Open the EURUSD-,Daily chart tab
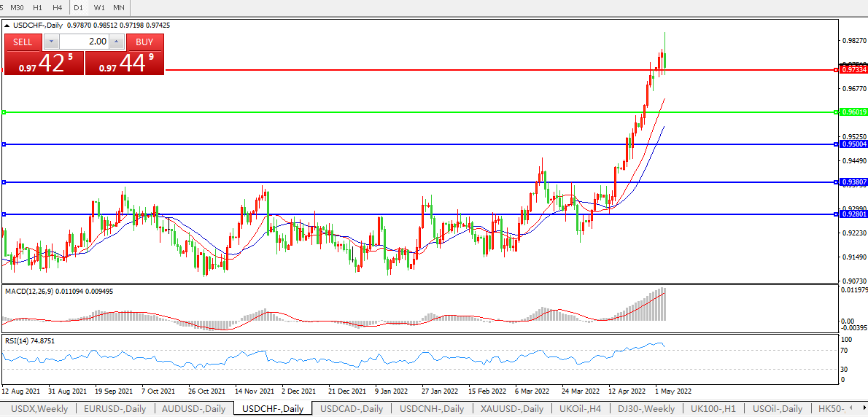Viewport: 868px width, 417px height. (x=115, y=409)
